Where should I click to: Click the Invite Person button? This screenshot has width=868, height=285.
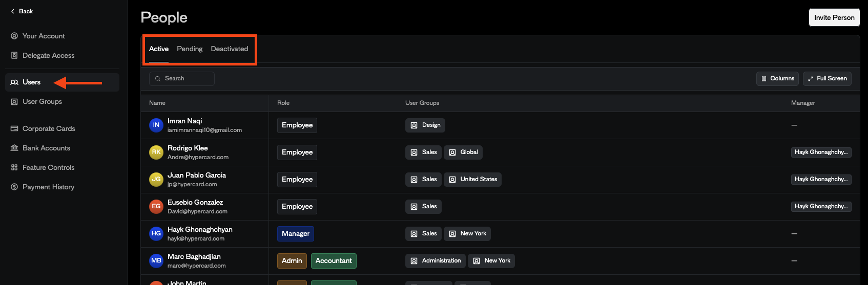[x=834, y=17]
